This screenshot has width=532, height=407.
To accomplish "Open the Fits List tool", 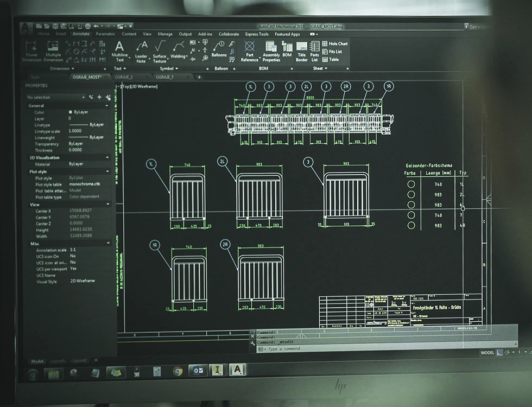I will click(332, 52).
